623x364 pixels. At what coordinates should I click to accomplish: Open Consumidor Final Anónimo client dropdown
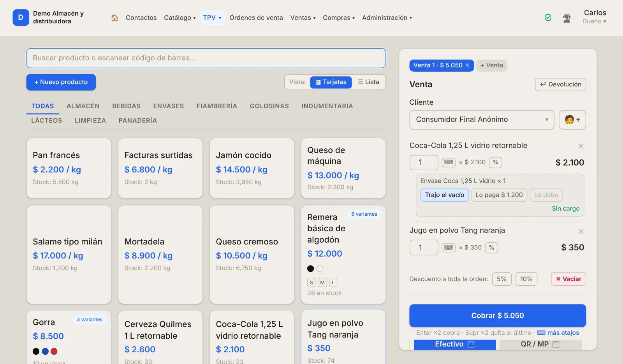482,120
